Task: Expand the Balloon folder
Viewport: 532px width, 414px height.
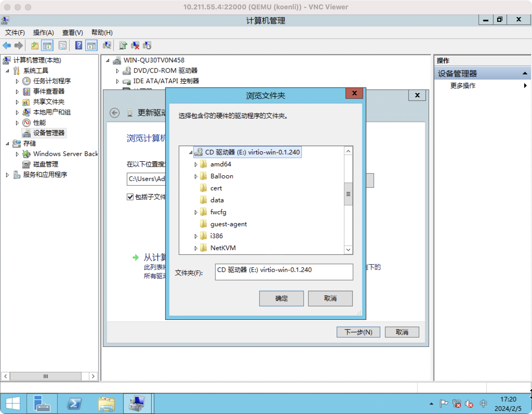Action: [x=195, y=176]
